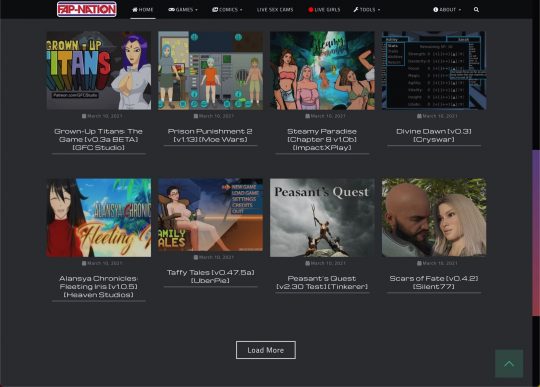Expand the About dropdown menu
Screen dimensions: 540x387
(x=447, y=10)
